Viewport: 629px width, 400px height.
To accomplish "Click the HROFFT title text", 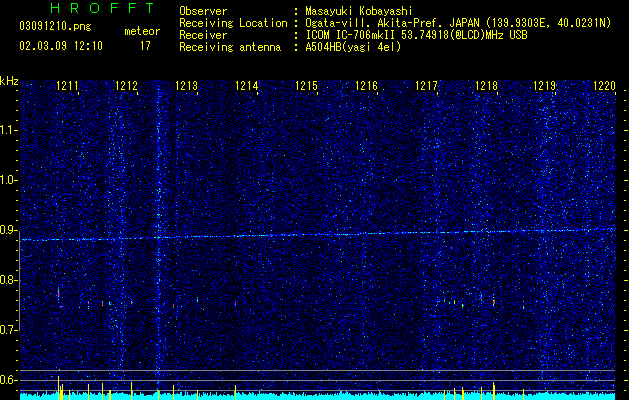I will tap(102, 8).
